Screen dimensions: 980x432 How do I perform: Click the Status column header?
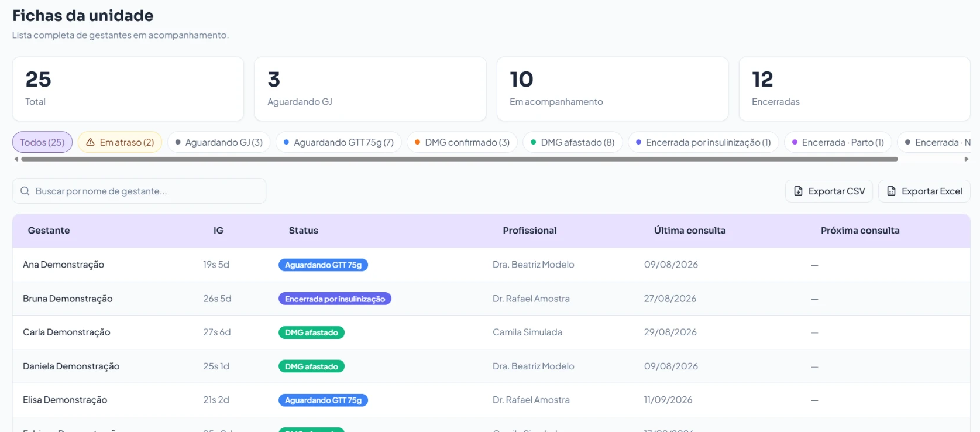pos(303,231)
